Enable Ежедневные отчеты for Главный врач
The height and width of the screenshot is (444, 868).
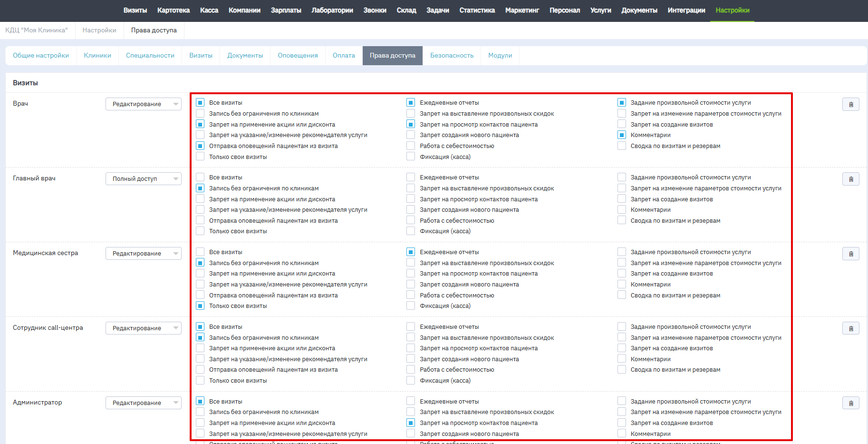coord(411,178)
